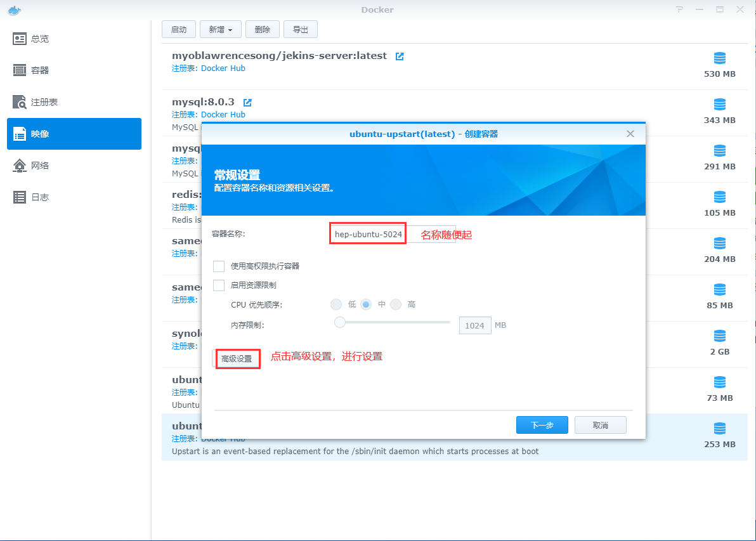
Task: Open the 注册表 registry sidebar icon
Action: 20,102
